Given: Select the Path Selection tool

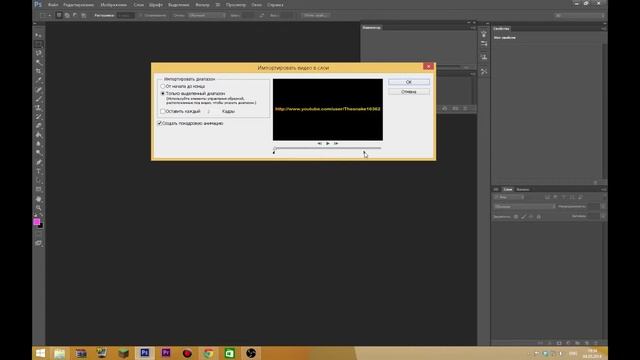Looking at the screenshot, I should click(x=38, y=180).
